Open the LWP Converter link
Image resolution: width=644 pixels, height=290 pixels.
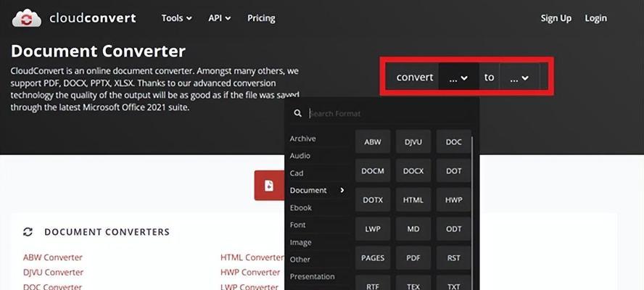point(249,286)
